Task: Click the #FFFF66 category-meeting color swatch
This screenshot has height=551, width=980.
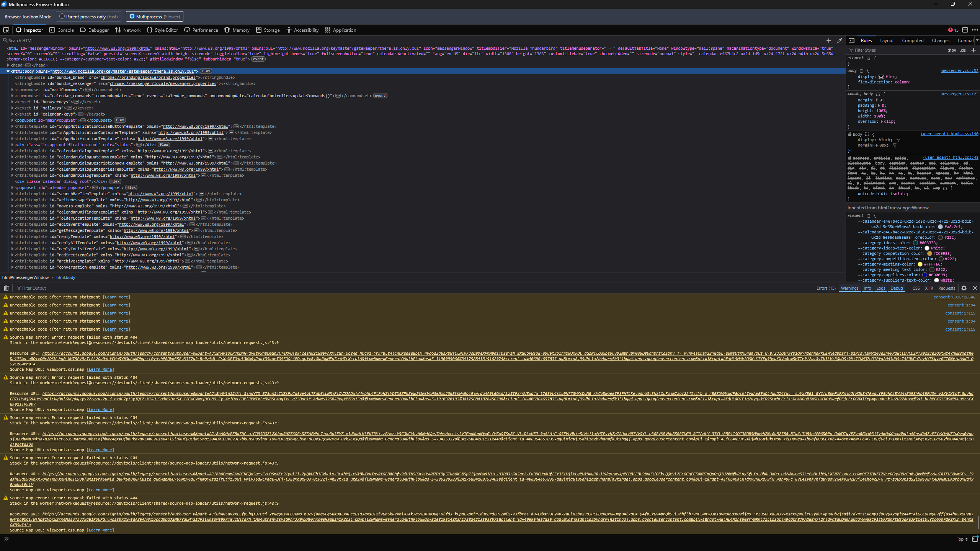Action: [920, 264]
